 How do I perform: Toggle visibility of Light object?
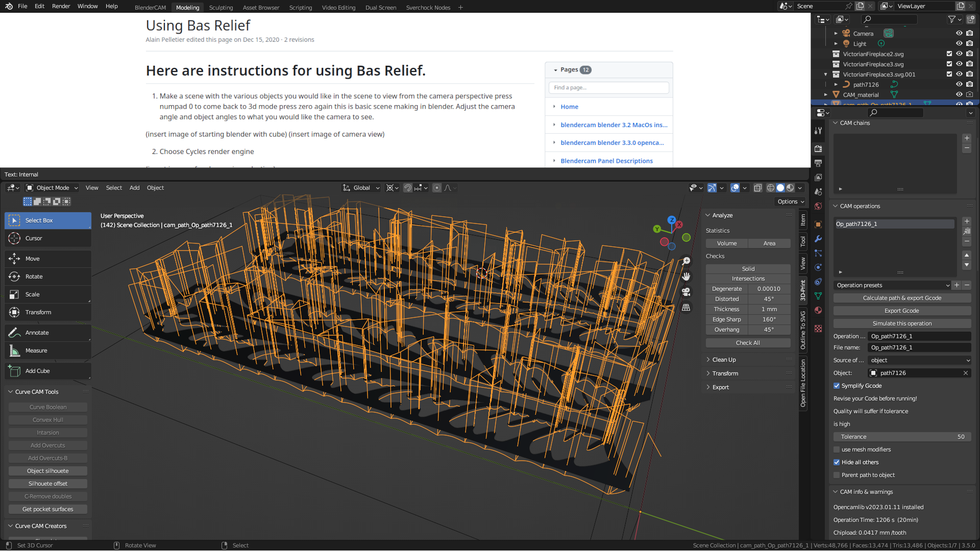[x=959, y=43]
